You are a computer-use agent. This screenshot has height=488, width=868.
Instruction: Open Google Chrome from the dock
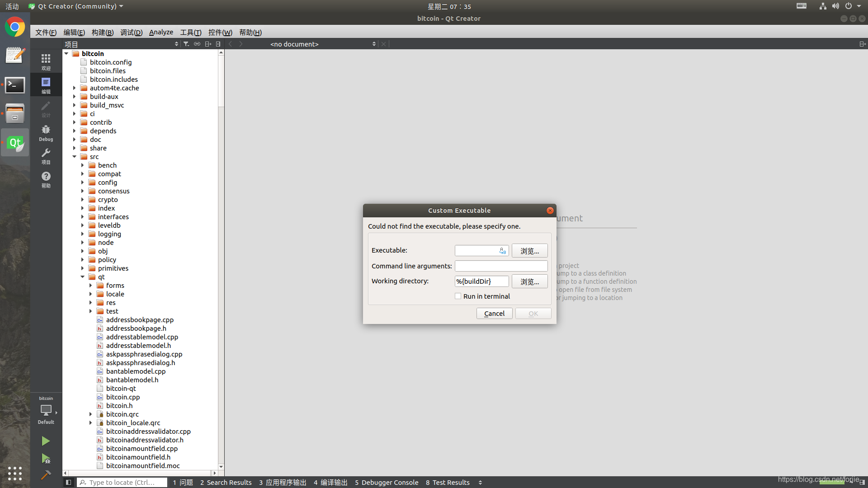coord(15,27)
